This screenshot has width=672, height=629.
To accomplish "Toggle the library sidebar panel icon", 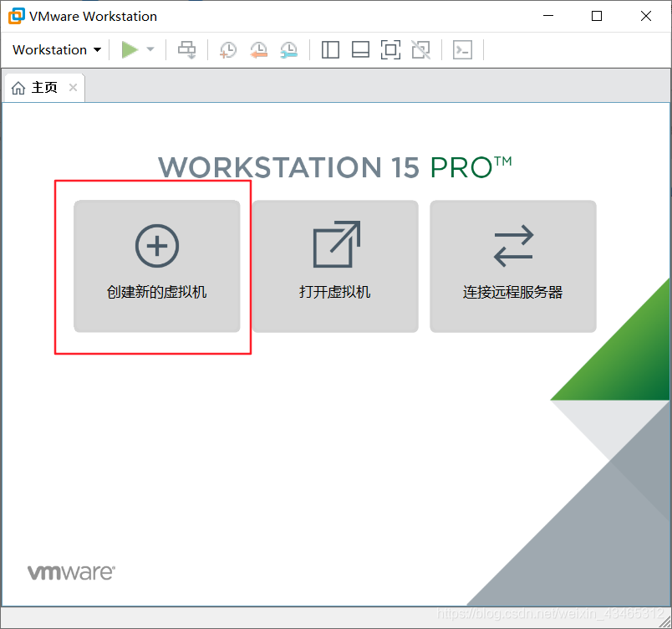I will (x=330, y=49).
